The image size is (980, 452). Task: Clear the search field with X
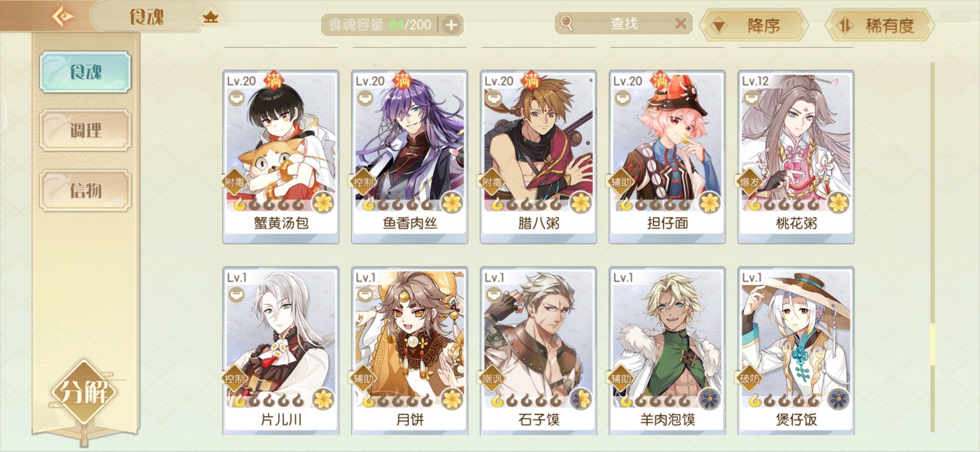tap(681, 23)
